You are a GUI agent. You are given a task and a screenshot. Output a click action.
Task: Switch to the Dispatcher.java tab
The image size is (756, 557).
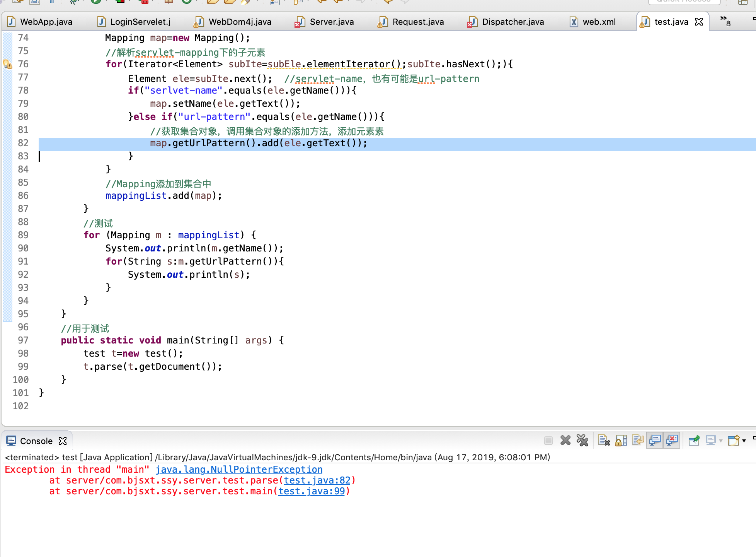[x=506, y=22]
